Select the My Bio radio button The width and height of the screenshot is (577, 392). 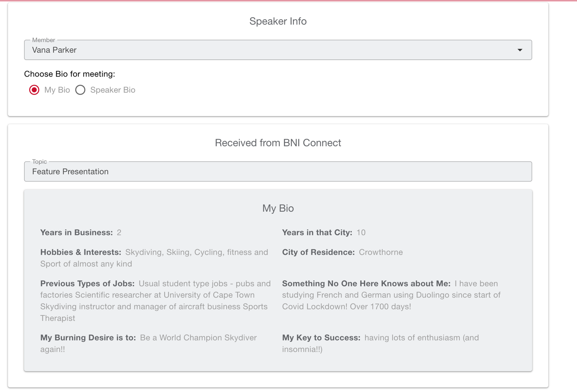pos(34,90)
